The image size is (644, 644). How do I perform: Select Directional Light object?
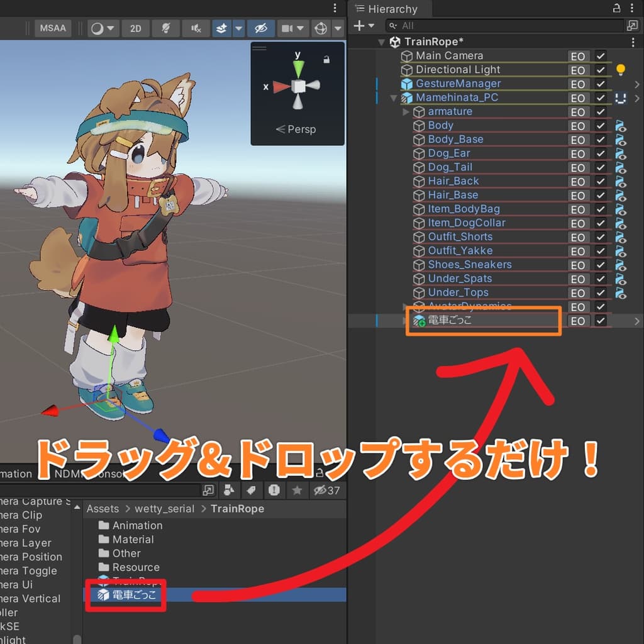click(458, 70)
